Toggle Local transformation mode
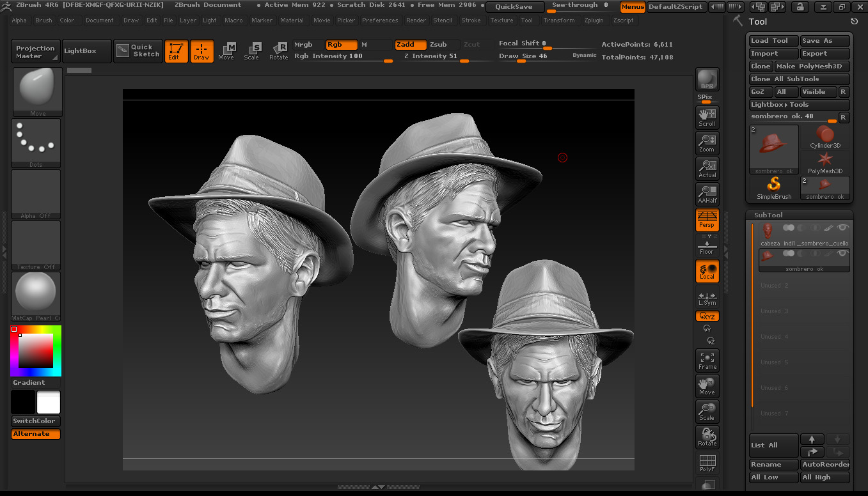The image size is (868, 496). pyautogui.click(x=707, y=271)
